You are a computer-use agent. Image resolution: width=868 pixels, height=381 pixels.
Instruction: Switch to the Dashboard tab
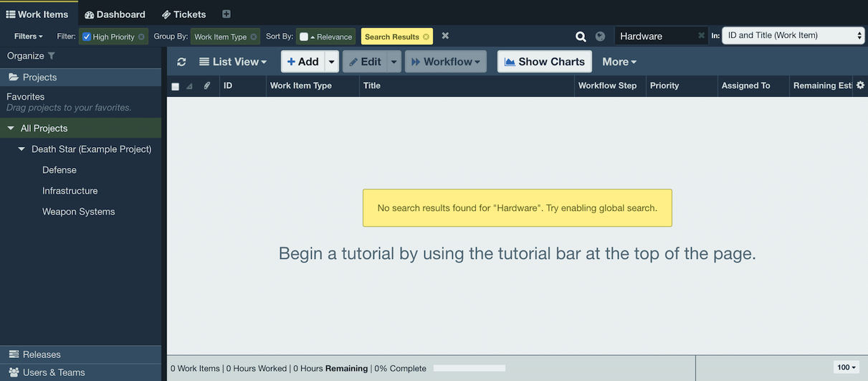click(115, 14)
